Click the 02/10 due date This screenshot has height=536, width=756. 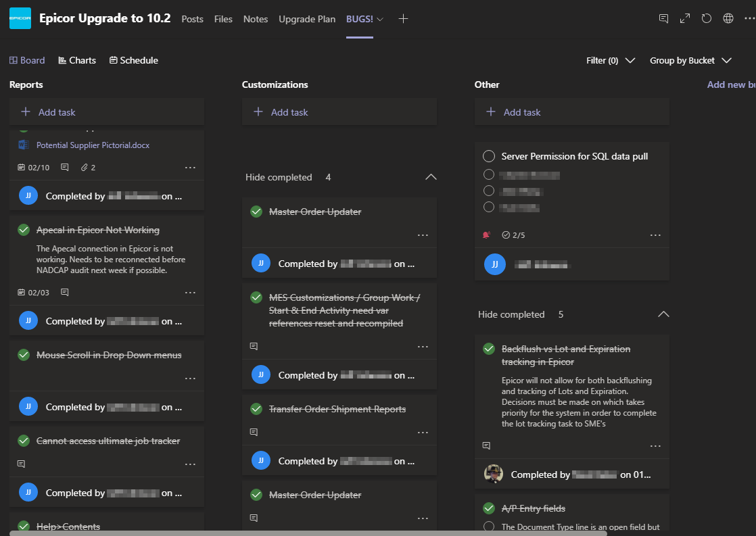click(x=33, y=167)
